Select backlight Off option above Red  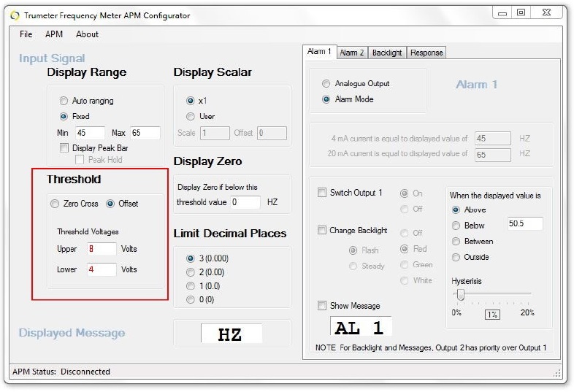tap(404, 233)
